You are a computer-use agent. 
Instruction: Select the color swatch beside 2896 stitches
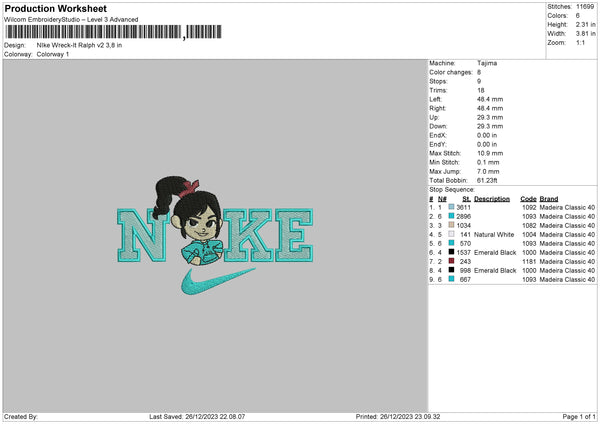pyautogui.click(x=451, y=216)
